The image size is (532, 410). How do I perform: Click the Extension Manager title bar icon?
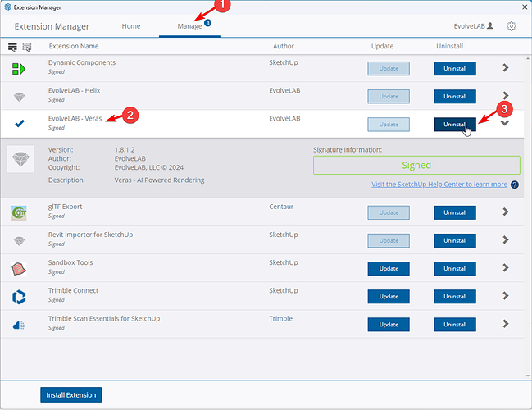[x=8, y=7]
